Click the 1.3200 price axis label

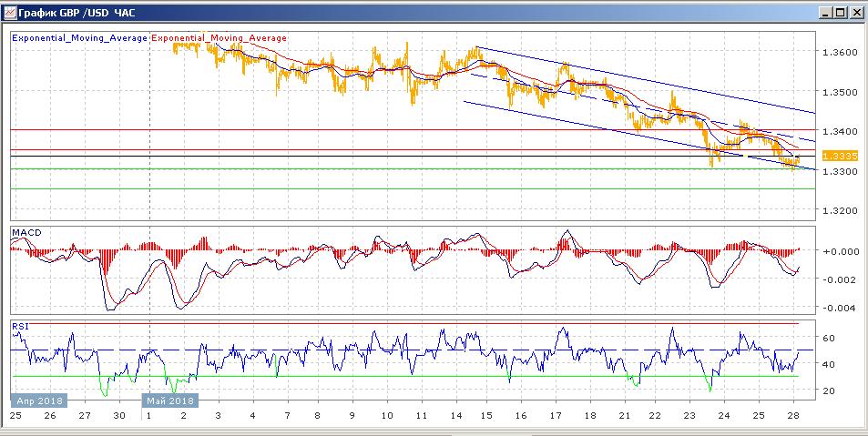point(839,210)
